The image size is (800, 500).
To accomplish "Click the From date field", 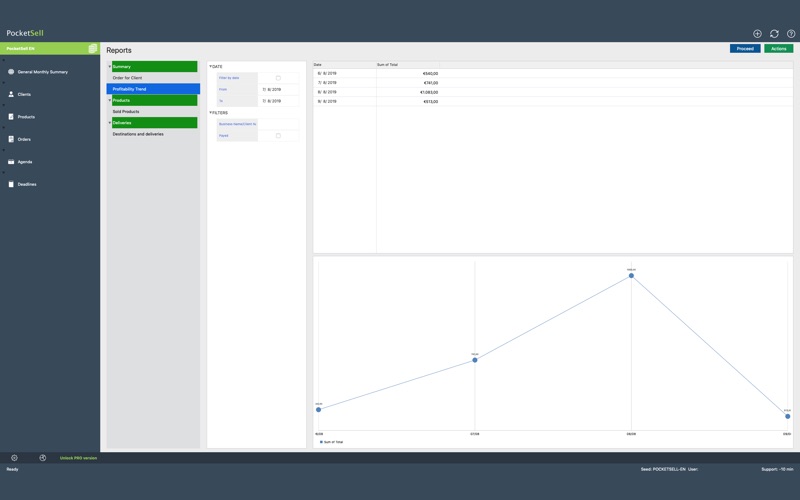I will pos(278,89).
